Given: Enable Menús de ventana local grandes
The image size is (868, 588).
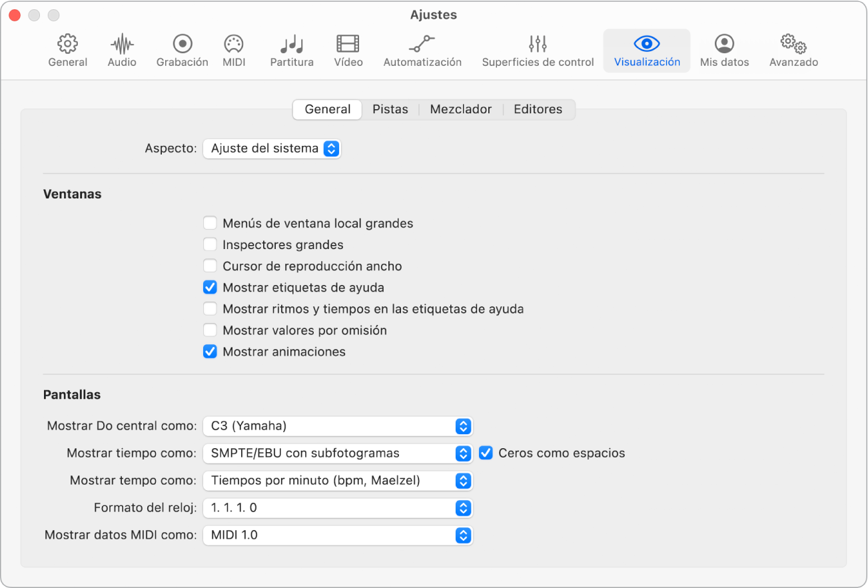Looking at the screenshot, I should [210, 223].
